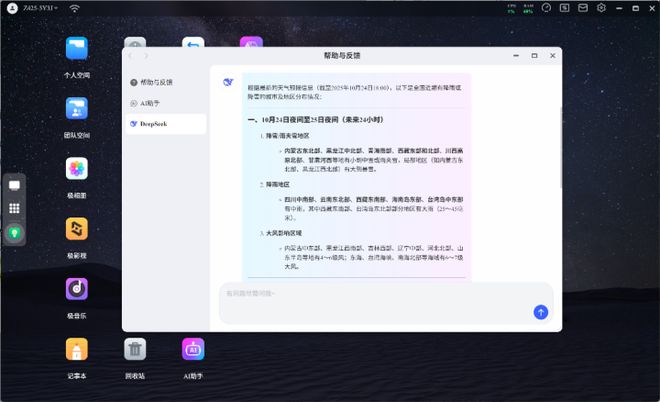Launch the AI助手 desktop app
Image resolution: width=660 pixels, height=402 pixels.
(193, 349)
